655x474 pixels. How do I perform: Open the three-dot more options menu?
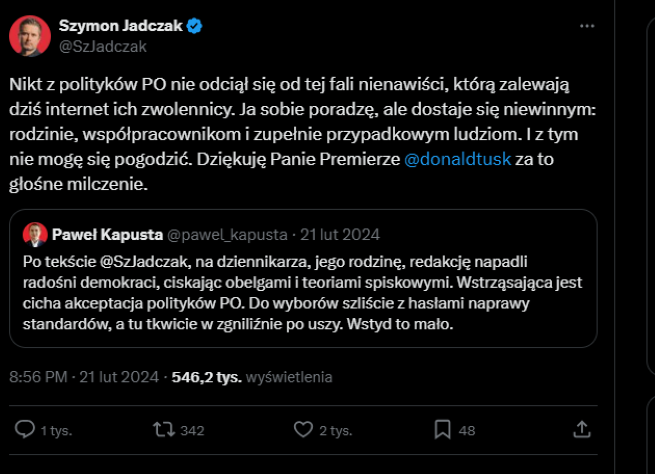click(x=587, y=26)
